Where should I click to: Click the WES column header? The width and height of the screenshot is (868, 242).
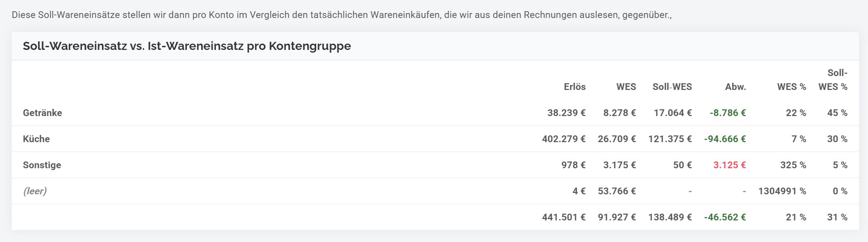tap(626, 87)
